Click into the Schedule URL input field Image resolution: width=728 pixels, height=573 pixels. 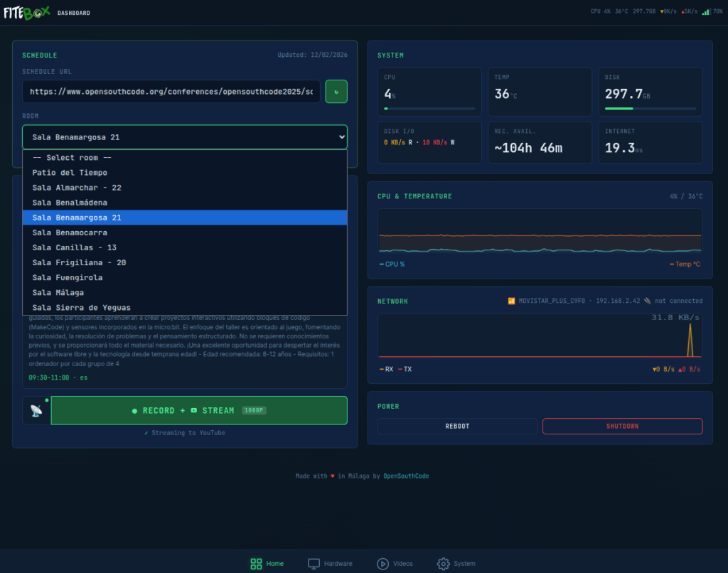point(171,92)
